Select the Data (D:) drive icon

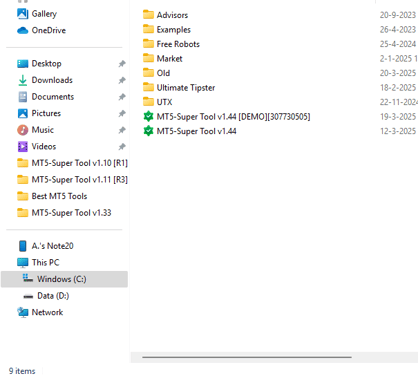[x=28, y=296]
